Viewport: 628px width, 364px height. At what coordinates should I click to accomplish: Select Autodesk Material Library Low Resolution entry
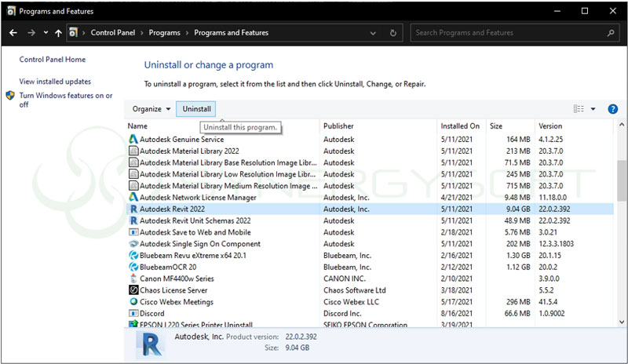(228, 174)
